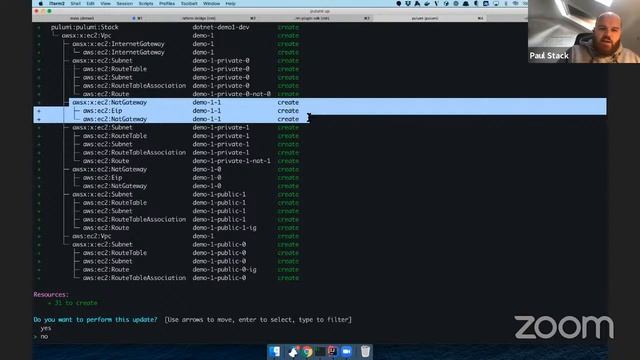
Task: Click the 'create' status on the Stack row
Action: pos(288,27)
